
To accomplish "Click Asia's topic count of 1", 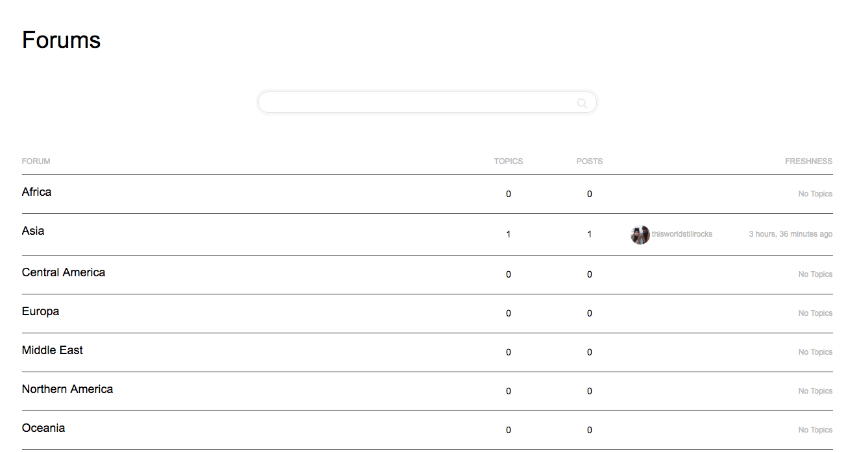I will tap(508, 235).
